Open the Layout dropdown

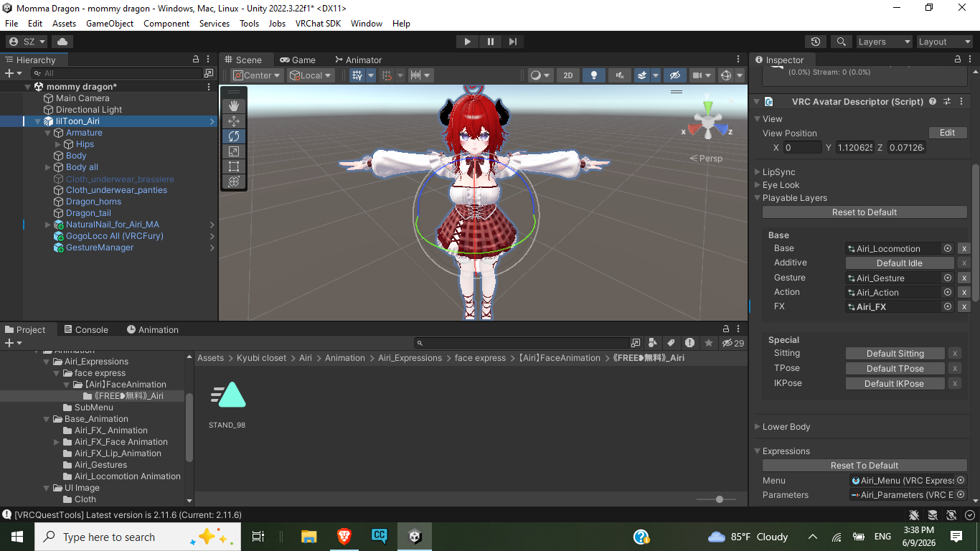click(x=944, y=42)
